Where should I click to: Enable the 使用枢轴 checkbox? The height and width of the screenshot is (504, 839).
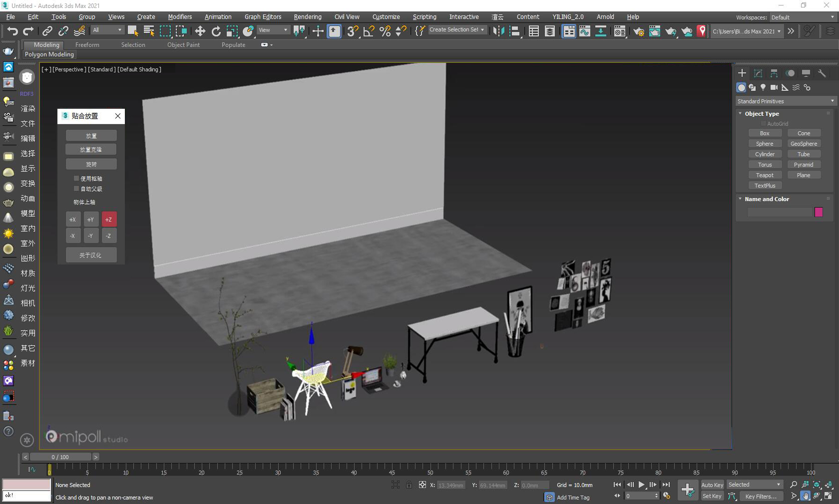[76, 178]
